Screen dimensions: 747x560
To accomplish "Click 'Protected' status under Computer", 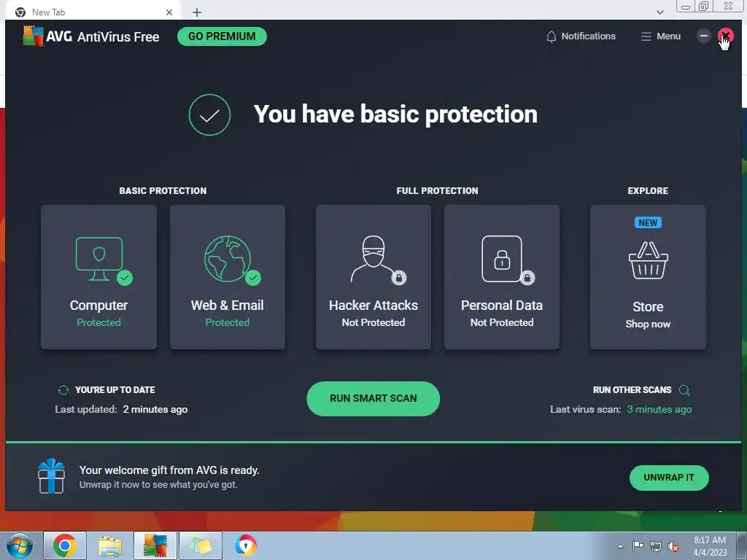I will point(99,322).
